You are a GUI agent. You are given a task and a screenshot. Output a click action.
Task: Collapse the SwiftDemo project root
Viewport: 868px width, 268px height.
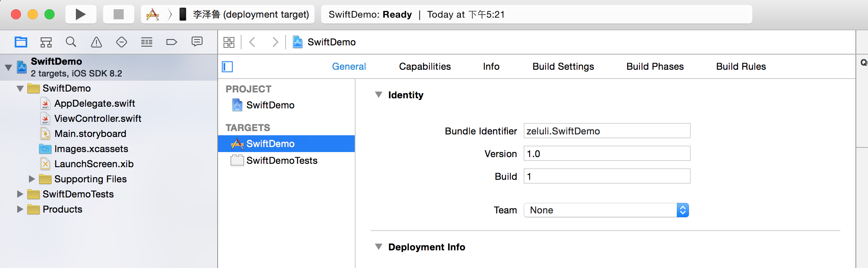click(8, 67)
